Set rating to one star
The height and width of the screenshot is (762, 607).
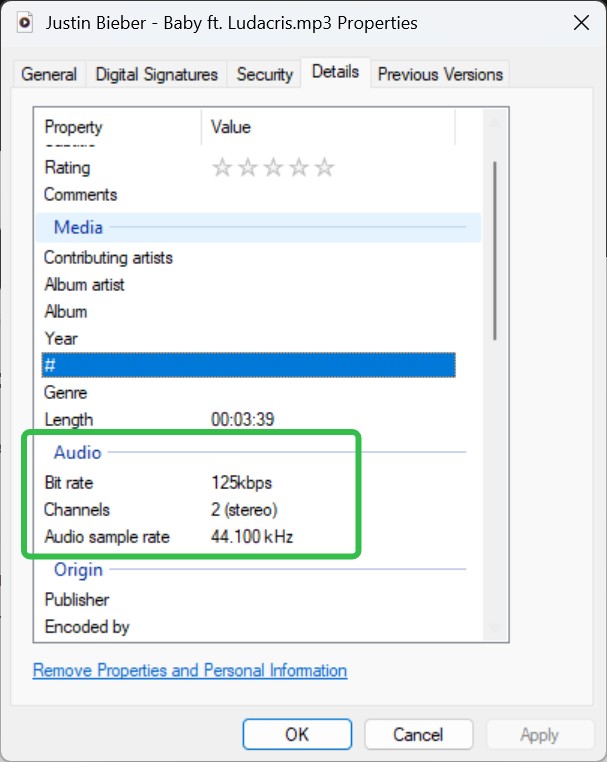pyautogui.click(x=222, y=168)
